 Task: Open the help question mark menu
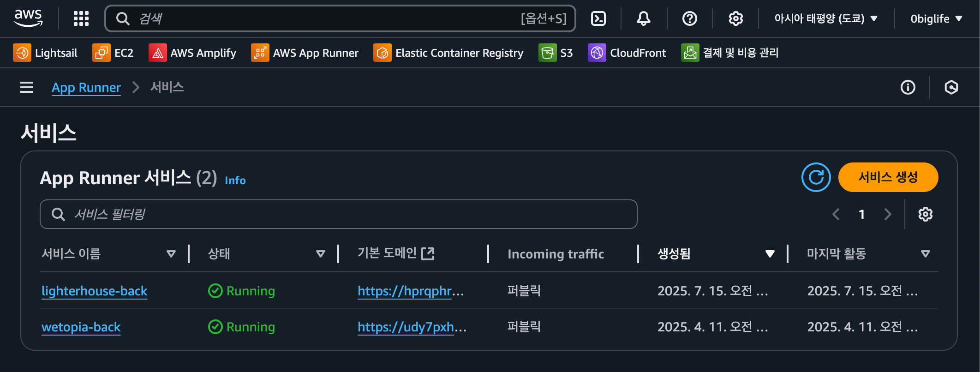tap(690, 18)
